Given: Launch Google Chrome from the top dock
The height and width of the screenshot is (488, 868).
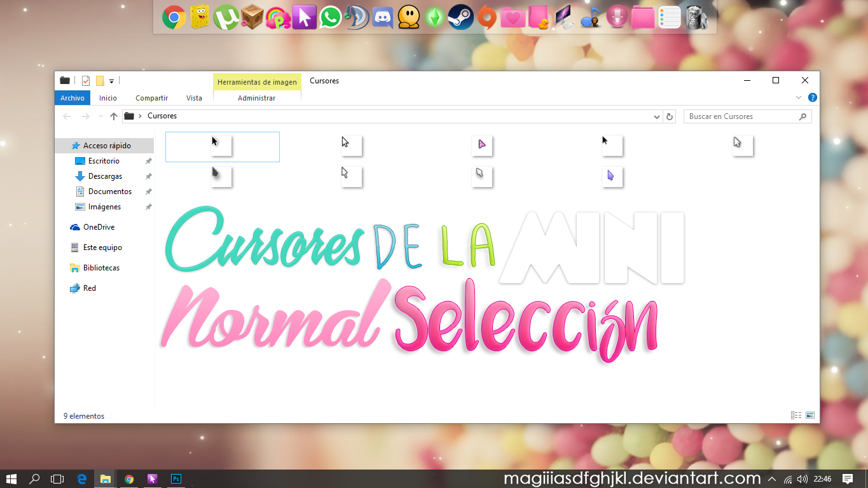Looking at the screenshot, I should tap(174, 17).
